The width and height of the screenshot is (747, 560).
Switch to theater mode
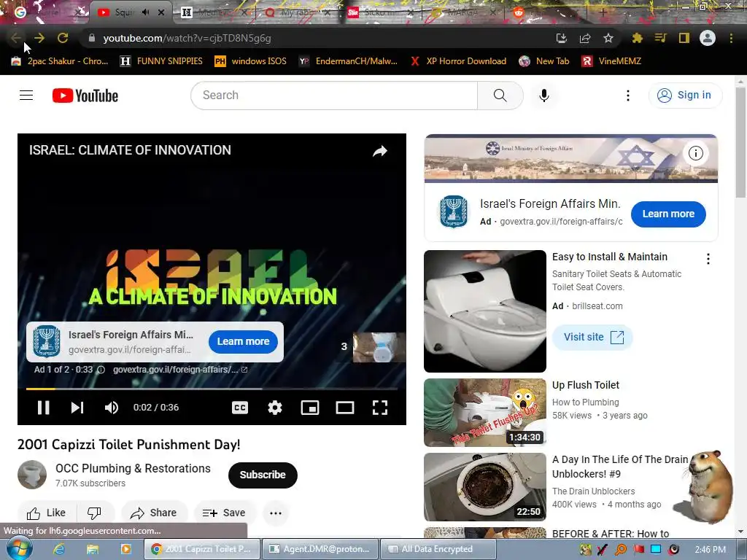[345, 408]
